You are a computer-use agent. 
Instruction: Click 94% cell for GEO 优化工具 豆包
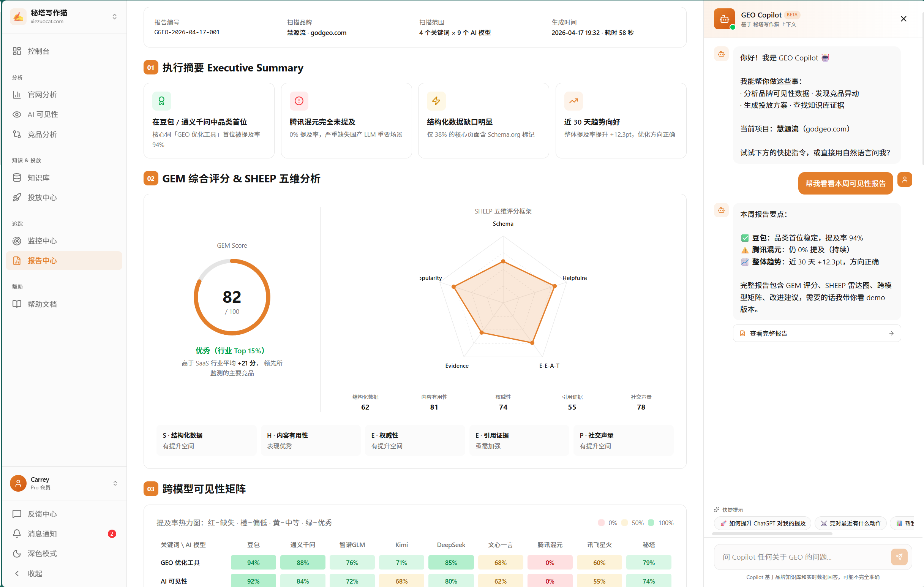(x=253, y=562)
